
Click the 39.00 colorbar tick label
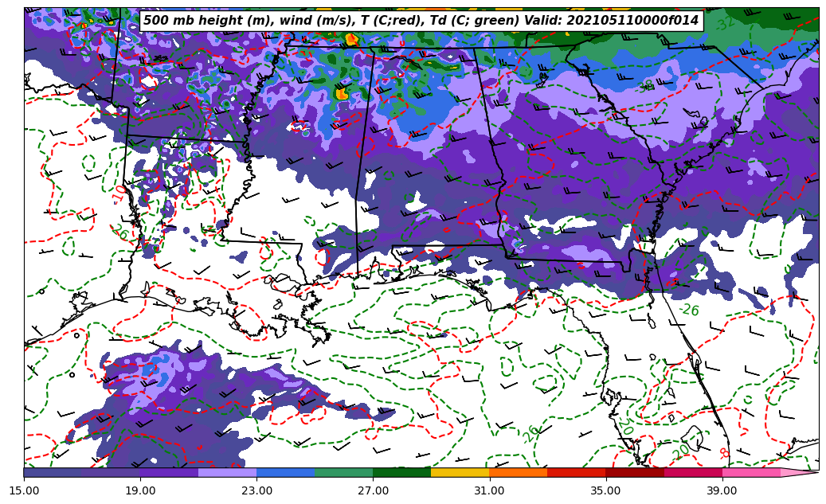[722, 490]
